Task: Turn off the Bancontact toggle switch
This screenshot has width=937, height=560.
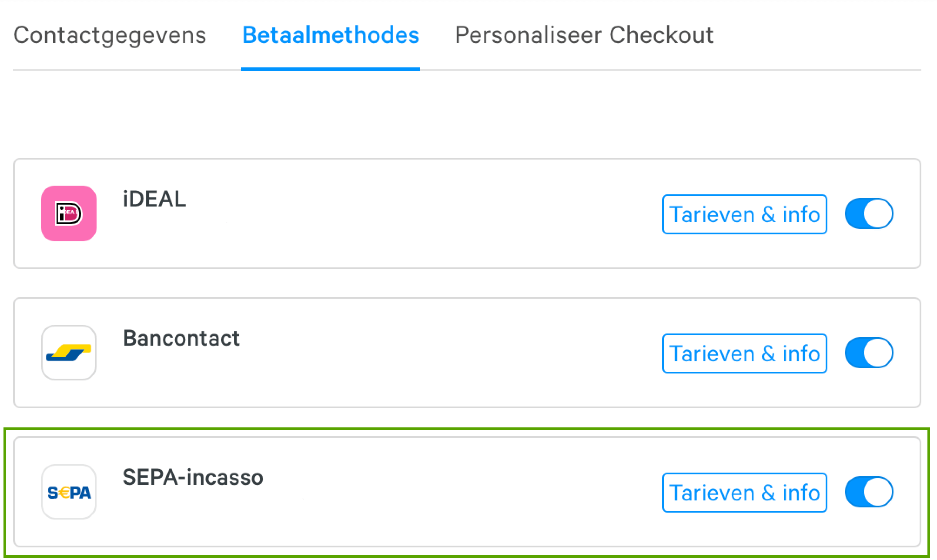Action: tap(869, 353)
